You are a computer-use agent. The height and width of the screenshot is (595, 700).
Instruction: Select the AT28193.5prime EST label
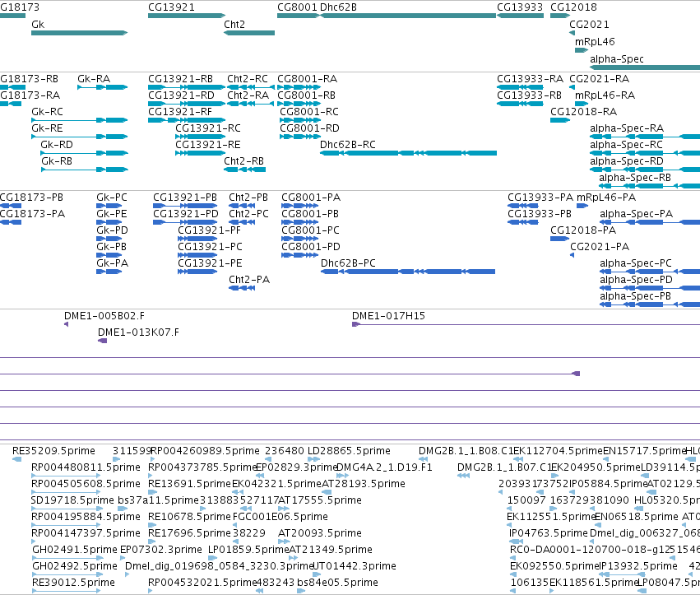[364, 484]
